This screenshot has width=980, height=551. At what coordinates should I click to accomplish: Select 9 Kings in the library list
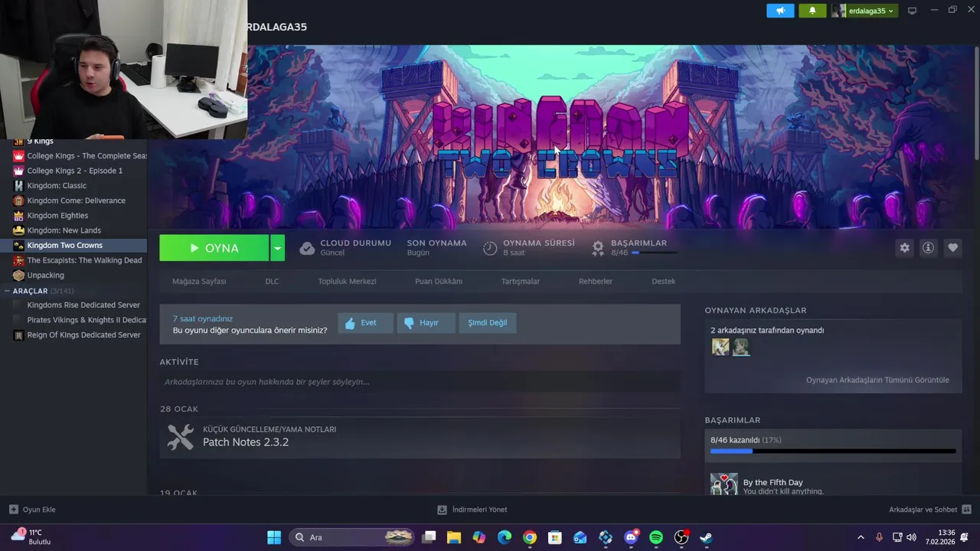pos(73,142)
